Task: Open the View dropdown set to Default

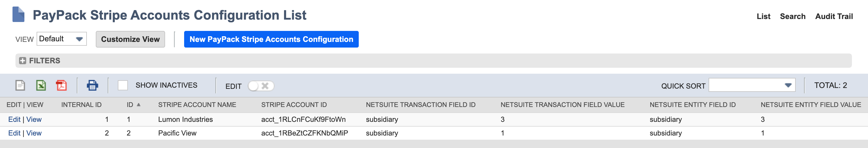Action: coord(62,39)
